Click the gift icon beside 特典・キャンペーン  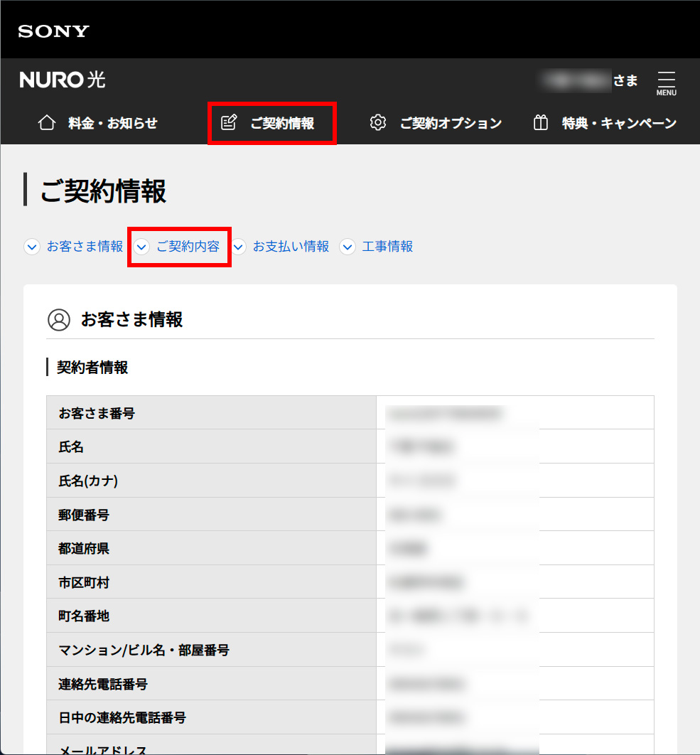pos(541,123)
